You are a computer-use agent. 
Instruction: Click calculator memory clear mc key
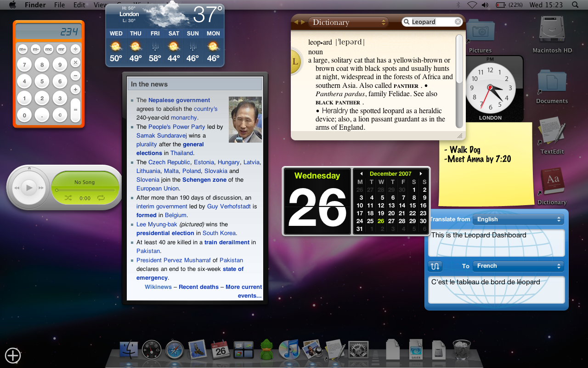(48, 49)
